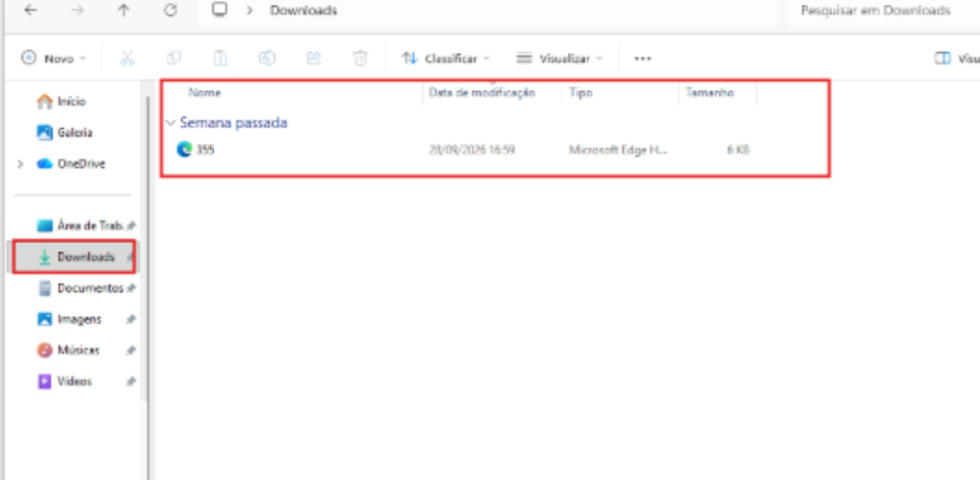Open the Classificar sort dropdown
The height and width of the screenshot is (480, 980).
click(x=446, y=58)
